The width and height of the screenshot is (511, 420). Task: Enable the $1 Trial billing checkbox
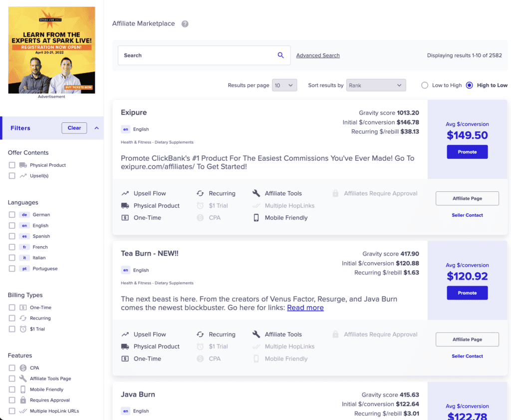coord(12,329)
